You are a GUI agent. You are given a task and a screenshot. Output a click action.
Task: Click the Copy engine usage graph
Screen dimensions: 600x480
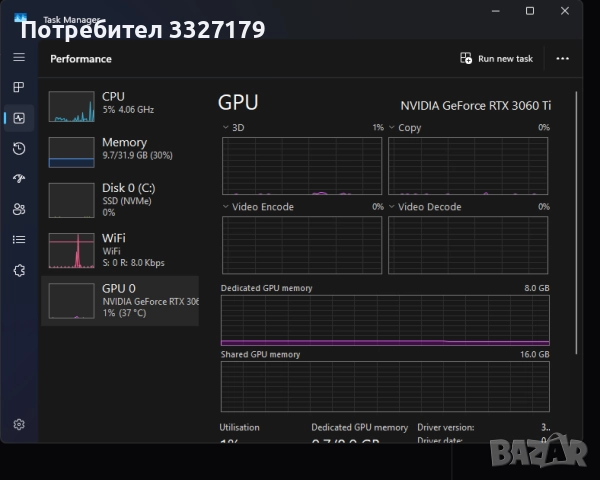pos(468,166)
